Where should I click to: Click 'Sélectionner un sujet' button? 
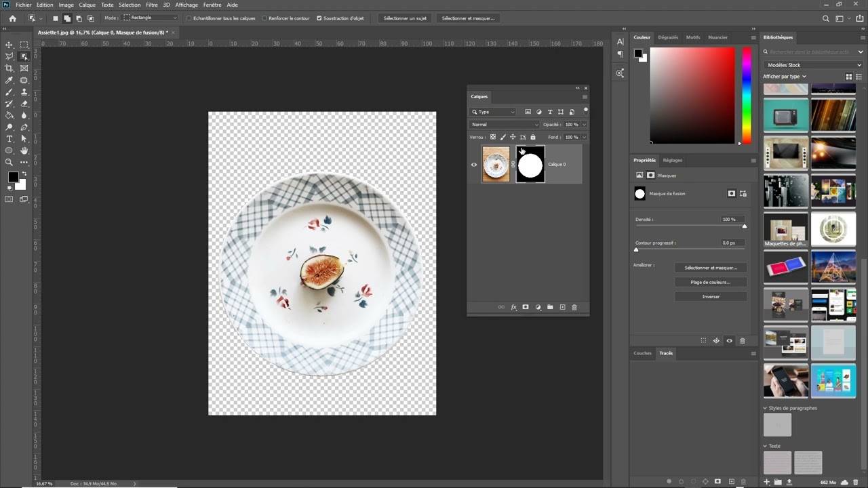[x=405, y=18]
